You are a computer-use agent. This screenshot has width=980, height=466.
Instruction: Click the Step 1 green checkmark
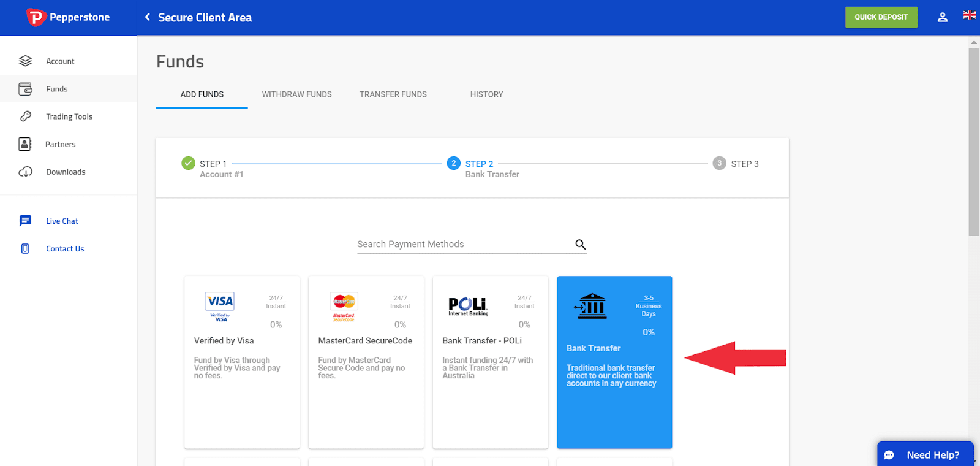pyautogui.click(x=188, y=163)
